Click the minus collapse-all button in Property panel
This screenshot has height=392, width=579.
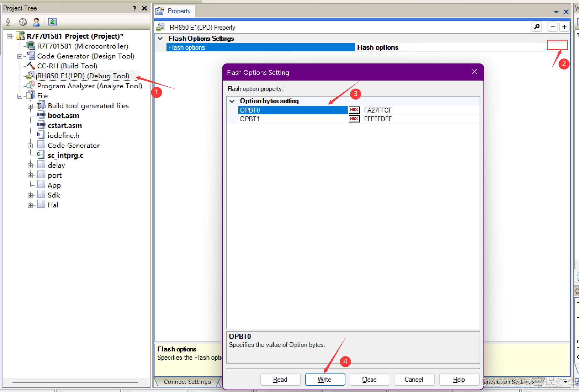(552, 27)
